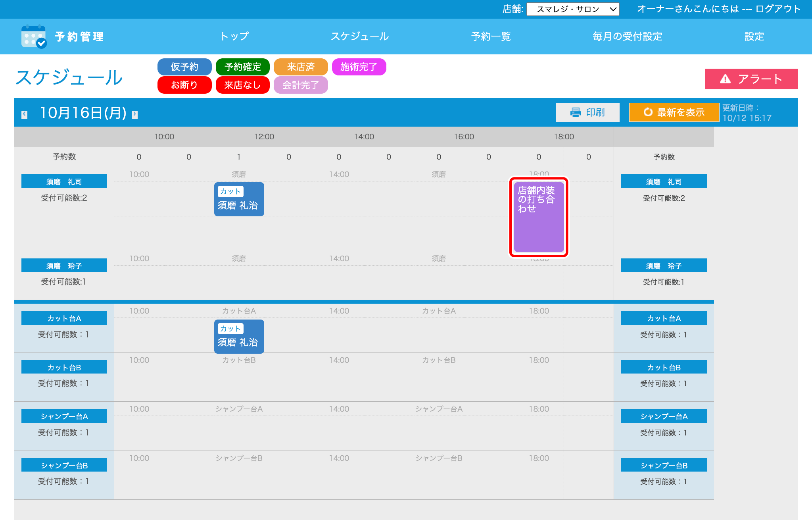The image size is (812, 520).
Task: Click right-side カット台A label
Action: coord(664,318)
